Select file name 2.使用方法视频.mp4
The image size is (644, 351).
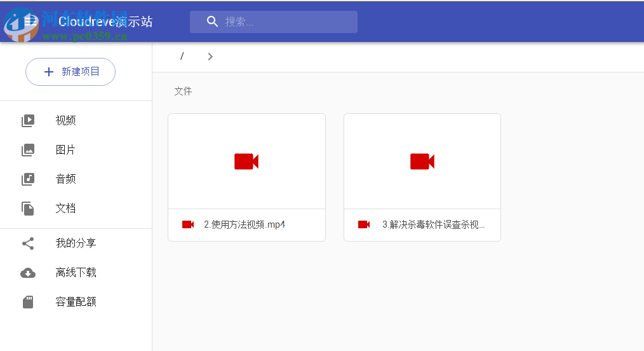[x=245, y=224]
